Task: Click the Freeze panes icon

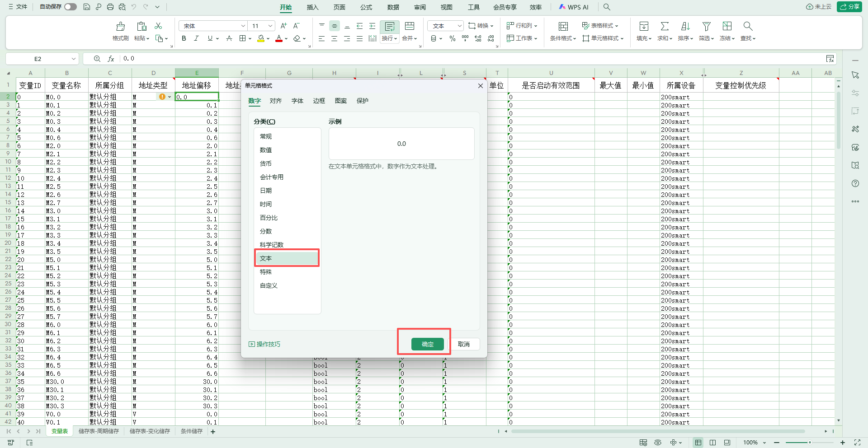Action: (727, 26)
